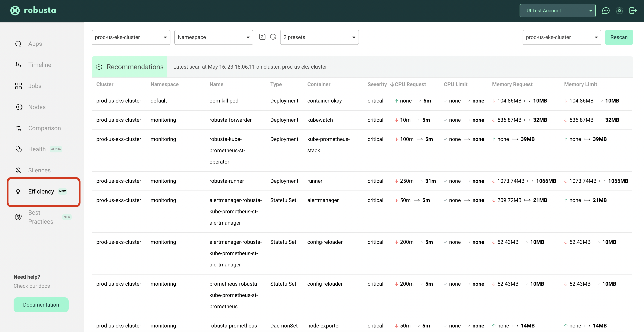Sort by the Severity column header
The height and width of the screenshot is (332, 644).
click(377, 84)
